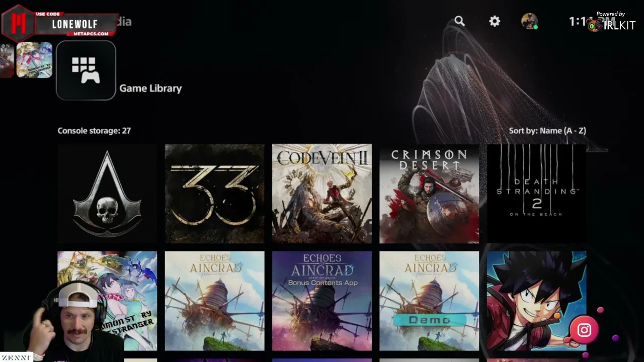Select the user profile avatar

pos(529,21)
